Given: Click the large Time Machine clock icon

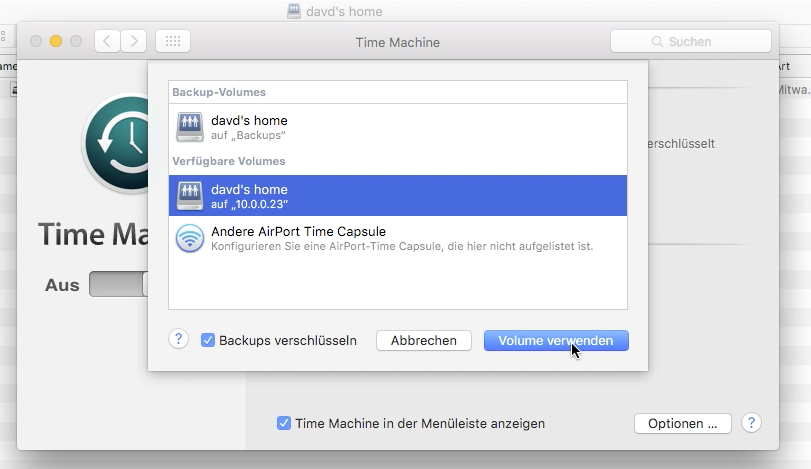Looking at the screenshot, I should 116,143.
